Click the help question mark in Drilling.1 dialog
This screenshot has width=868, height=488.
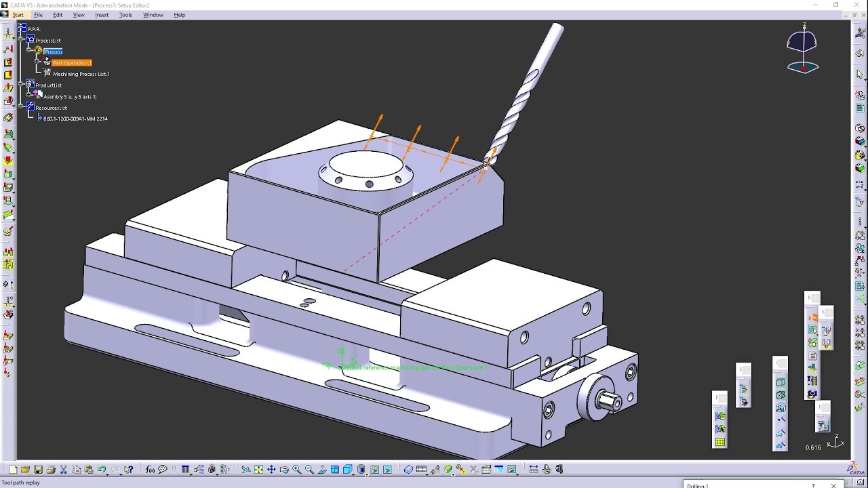click(x=813, y=485)
